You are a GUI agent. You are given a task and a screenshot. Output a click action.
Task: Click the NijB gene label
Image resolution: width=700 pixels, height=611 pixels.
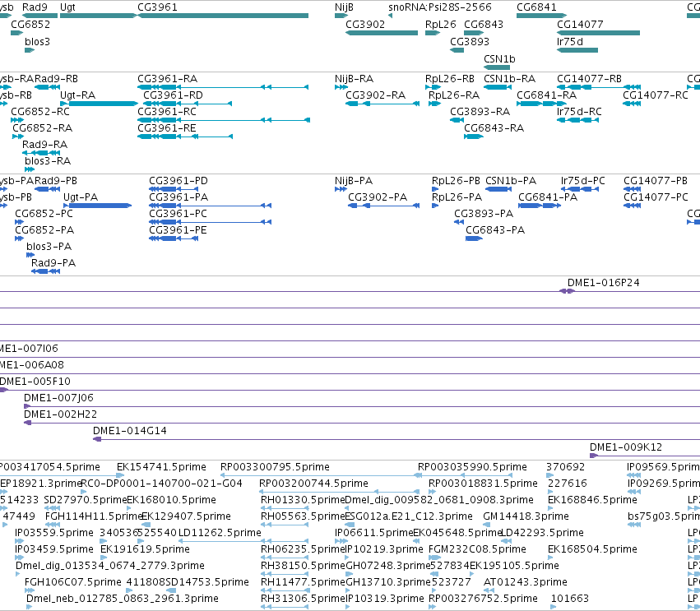(x=344, y=7)
